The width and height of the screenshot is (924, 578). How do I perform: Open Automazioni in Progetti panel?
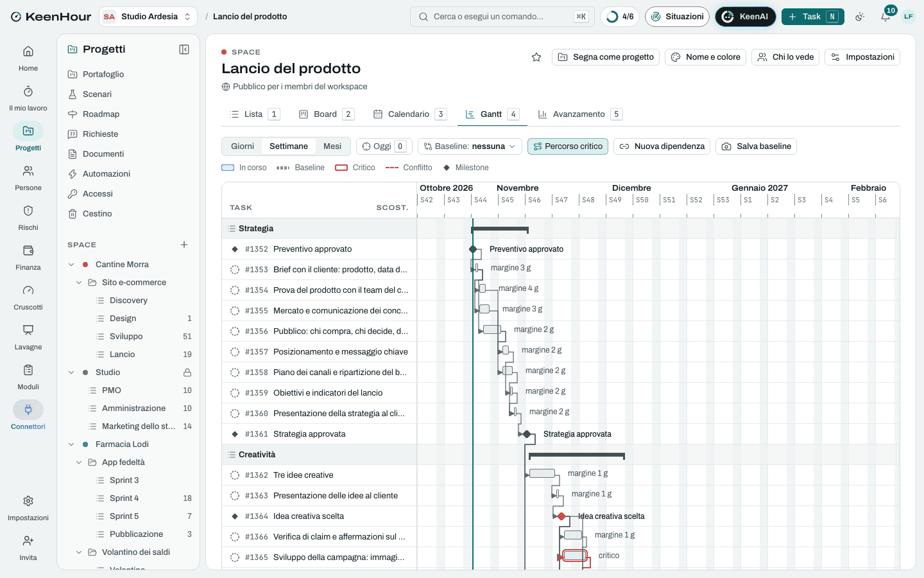pyautogui.click(x=128, y=174)
